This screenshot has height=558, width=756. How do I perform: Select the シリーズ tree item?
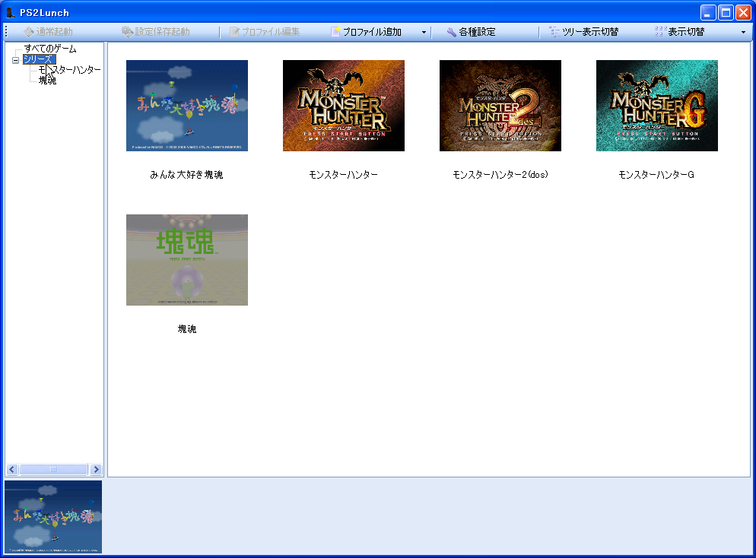[39, 59]
